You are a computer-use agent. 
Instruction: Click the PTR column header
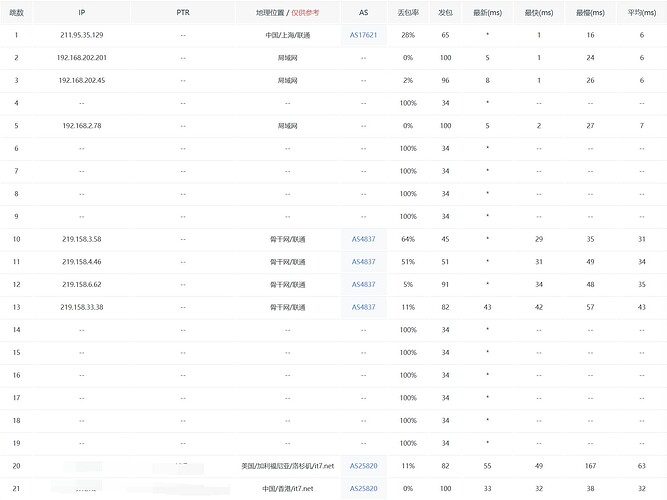coord(183,12)
